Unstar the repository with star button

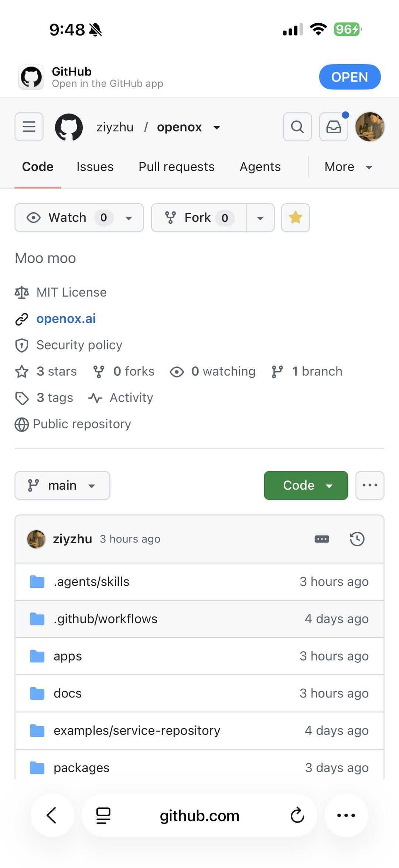(296, 217)
